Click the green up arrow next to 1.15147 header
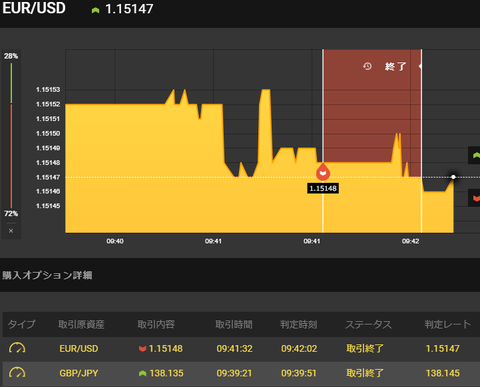 click(x=95, y=10)
